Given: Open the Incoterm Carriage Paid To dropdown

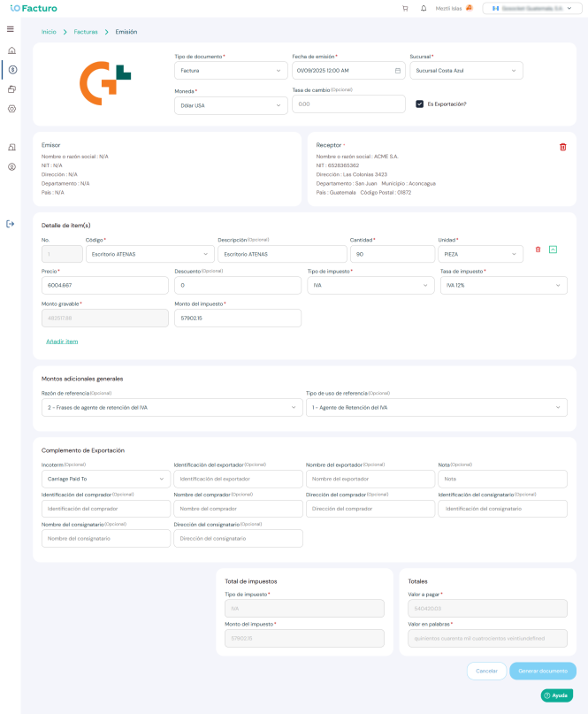Looking at the screenshot, I should click(x=105, y=479).
